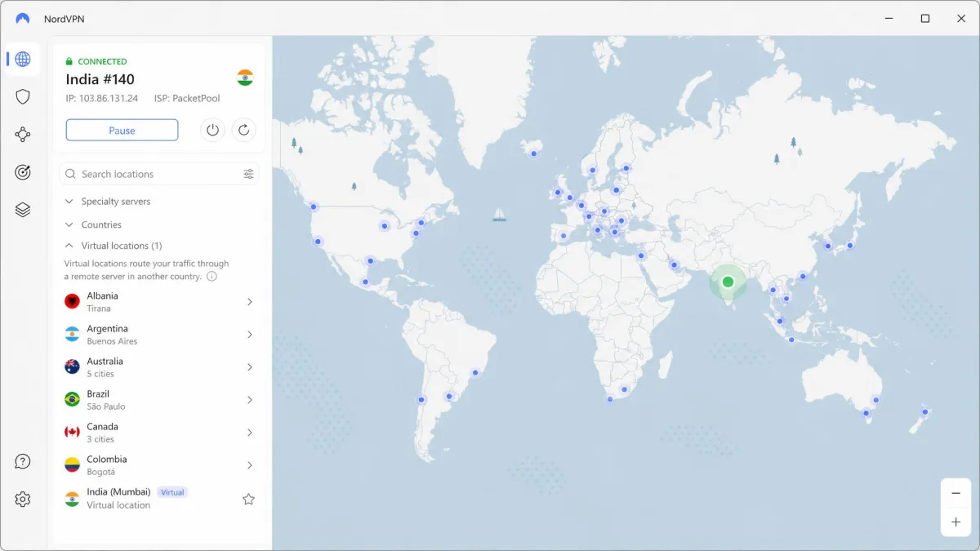Expand Australia 5 cities chevron

(249, 367)
